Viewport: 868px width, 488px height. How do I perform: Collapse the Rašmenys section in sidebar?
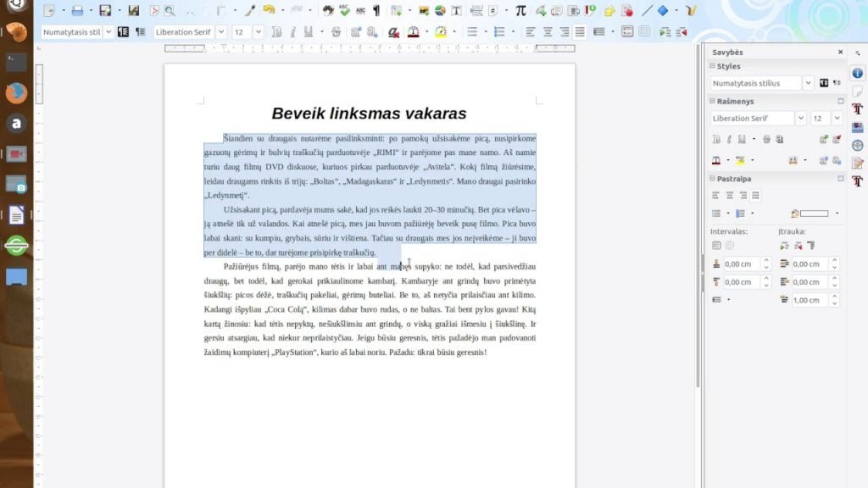point(712,102)
